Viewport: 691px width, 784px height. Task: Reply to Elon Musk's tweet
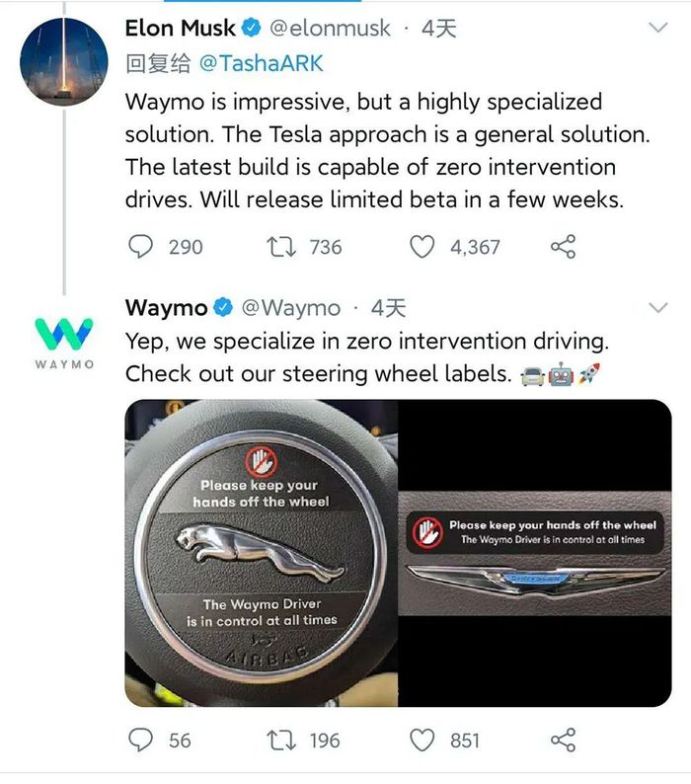coord(140,247)
